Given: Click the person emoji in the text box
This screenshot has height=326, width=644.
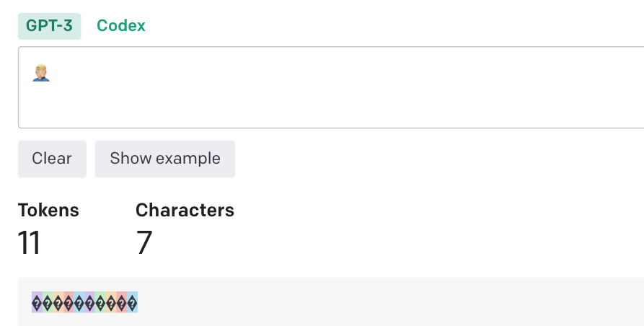Looking at the screenshot, I should pyautogui.click(x=41, y=72).
